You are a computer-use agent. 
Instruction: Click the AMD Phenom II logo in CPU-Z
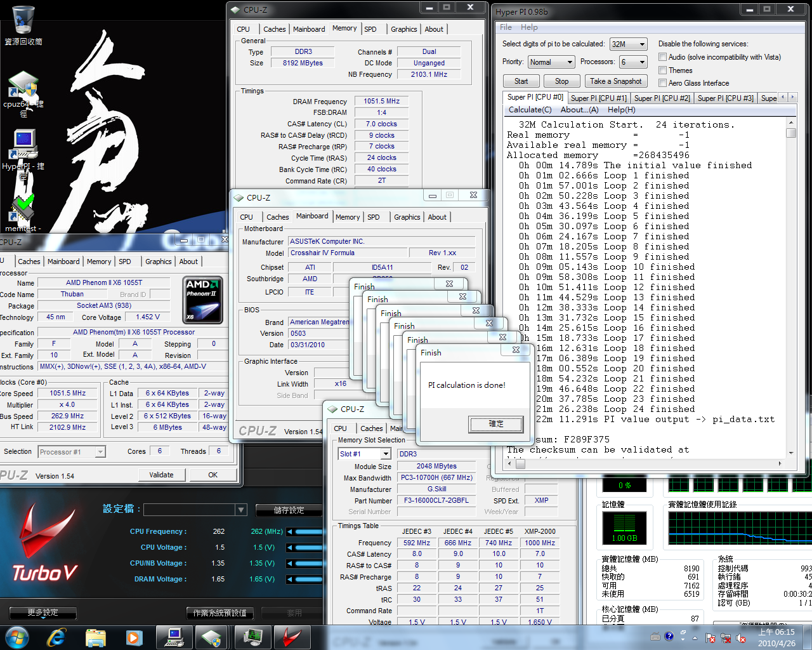[202, 300]
